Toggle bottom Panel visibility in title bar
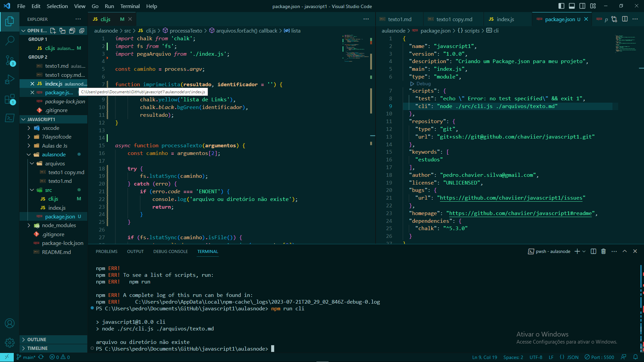 [x=572, y=6]
